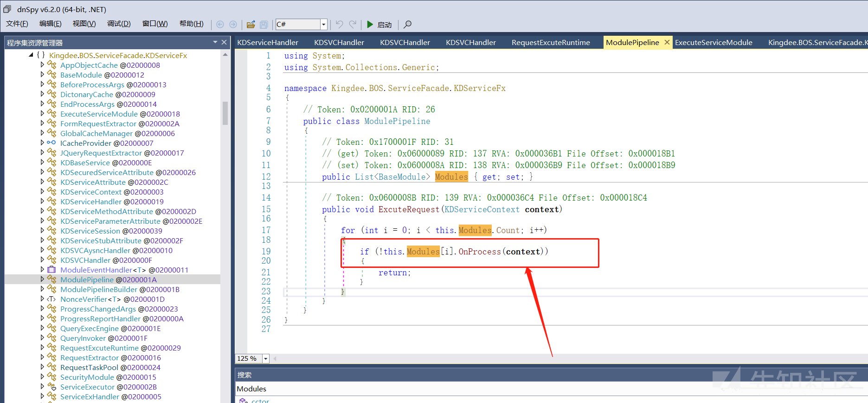Click the BaseModule type link in code
The height and width of the screenshot is (403, 868).
[x=402, y=177]
